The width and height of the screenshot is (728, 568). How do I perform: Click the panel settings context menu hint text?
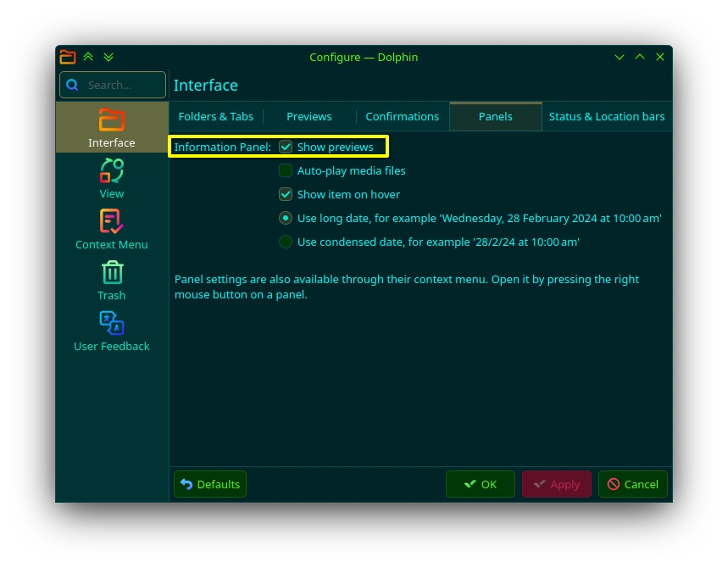coord(407,287)
